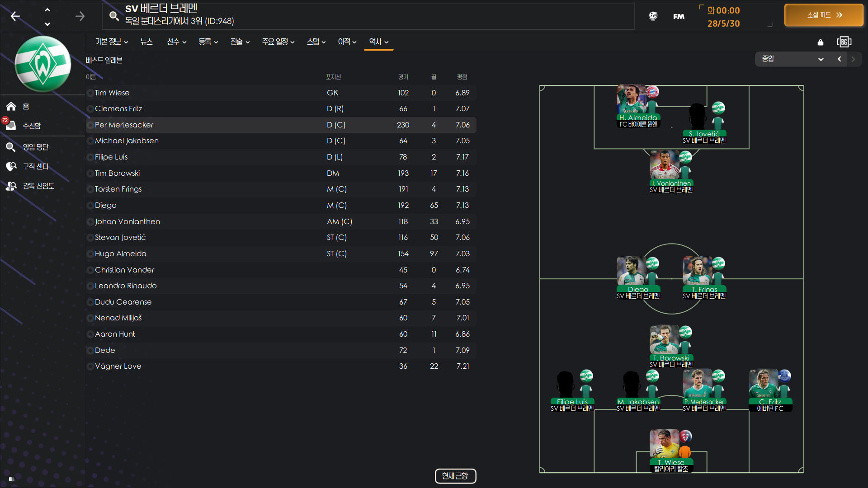This screenshot has height=488, width=868.
Task: Click the SV Werder Bremen club crest
Action: (43, 64)
